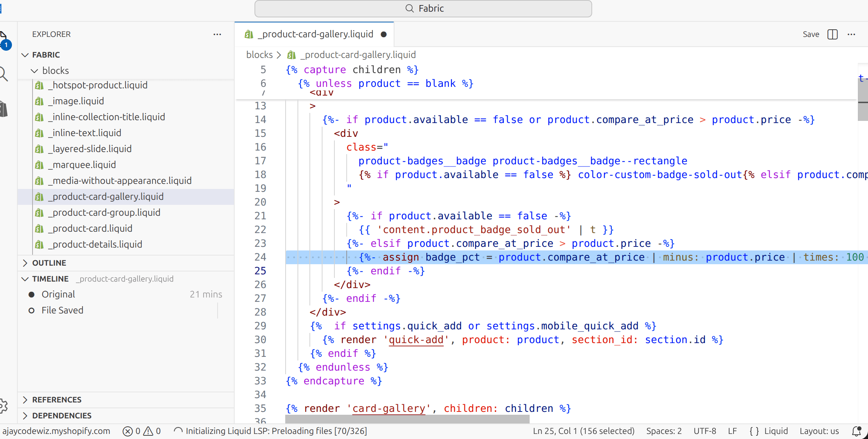
Task: Open Shopify extension in activity bar
Action: [4, 109]
